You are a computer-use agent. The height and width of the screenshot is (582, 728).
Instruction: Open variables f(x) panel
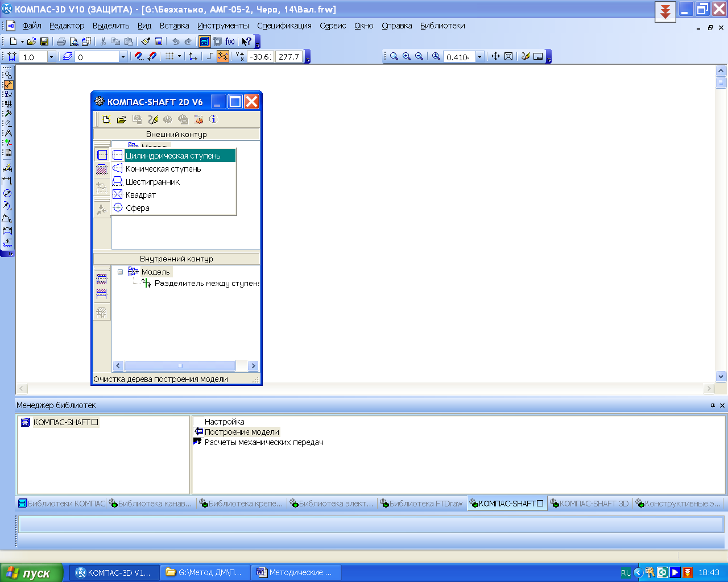click(x=230, y=41)
